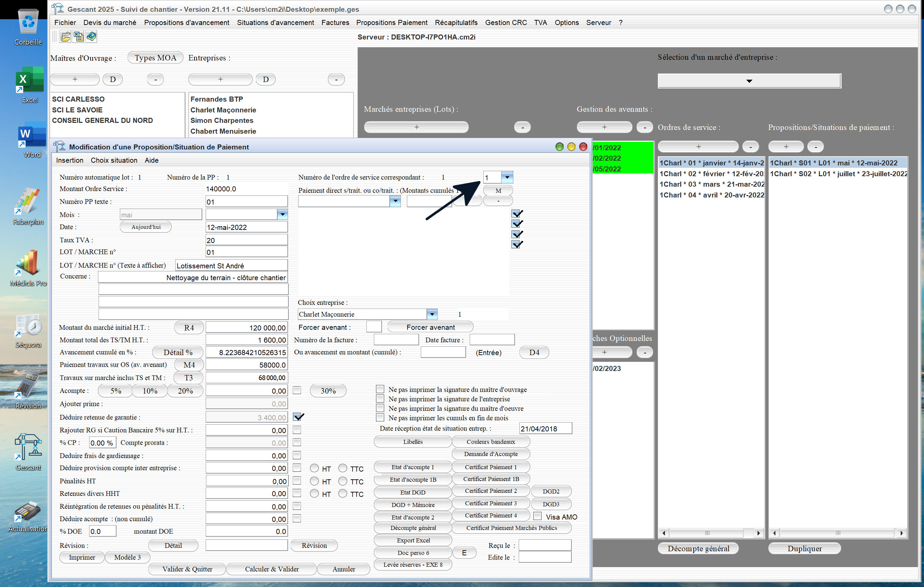Open the Mois dropdown arrow
The width and height of the screenshot is (924, 587).
coord(282,214)
